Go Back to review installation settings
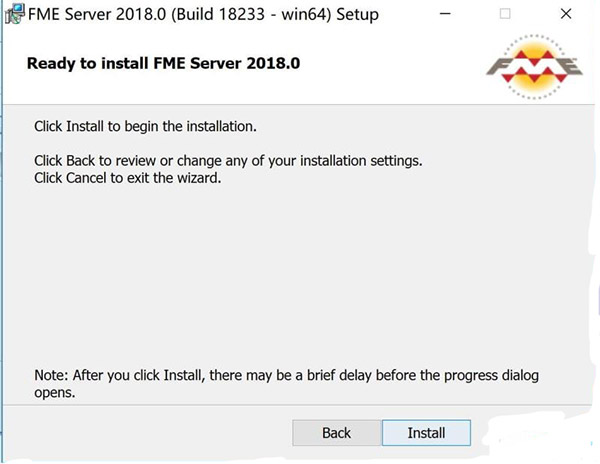The image size is (600, 464). tap(336, 433)
